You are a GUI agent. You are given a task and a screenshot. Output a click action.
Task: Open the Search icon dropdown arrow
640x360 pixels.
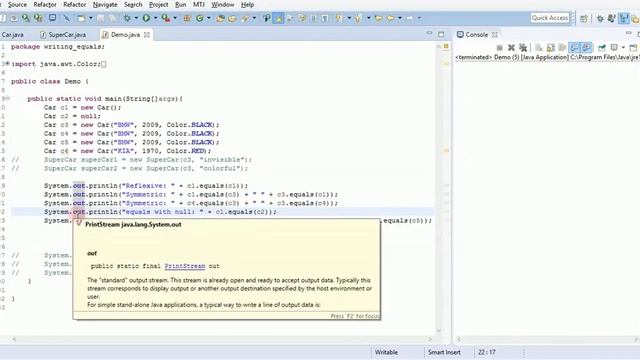click(254, 18)
